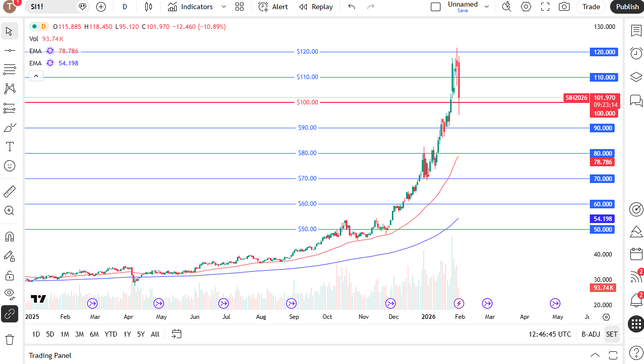Open the alerts clock sidebar panel

636,53
